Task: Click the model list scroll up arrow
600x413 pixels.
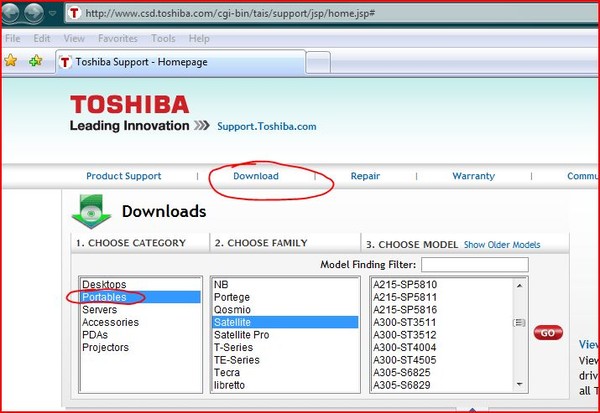Action: point(520,286)
